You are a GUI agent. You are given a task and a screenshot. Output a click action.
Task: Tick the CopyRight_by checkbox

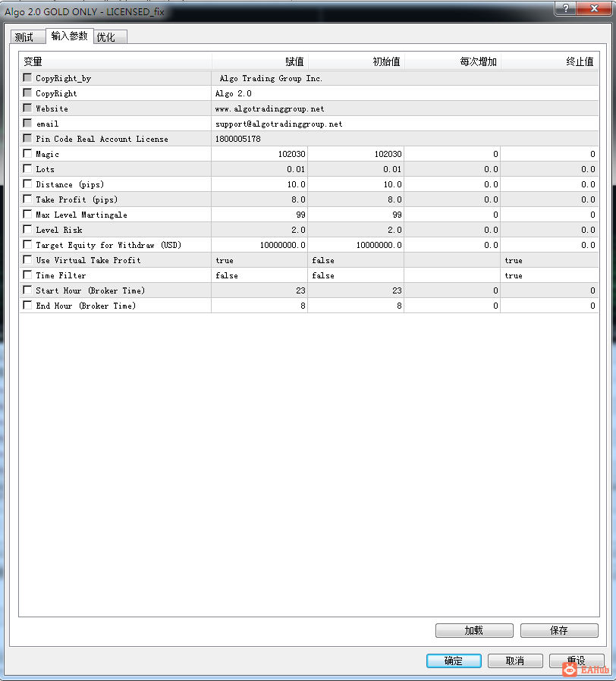(28, 78)
